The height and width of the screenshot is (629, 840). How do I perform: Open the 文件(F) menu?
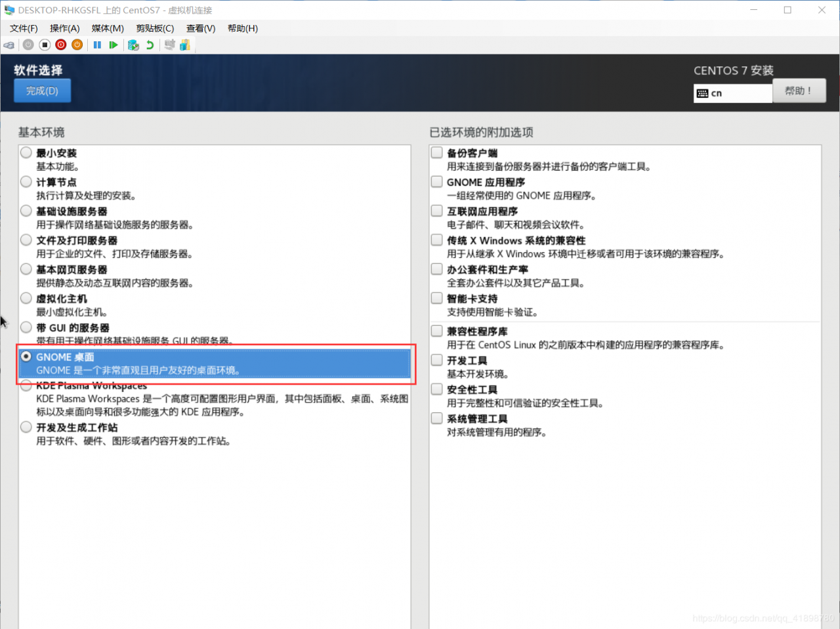pos(24,28)
